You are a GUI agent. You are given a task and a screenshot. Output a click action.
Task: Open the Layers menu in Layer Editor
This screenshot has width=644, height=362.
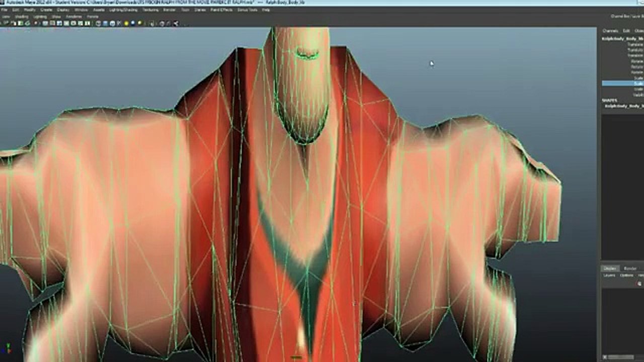(x=610, y=276)
